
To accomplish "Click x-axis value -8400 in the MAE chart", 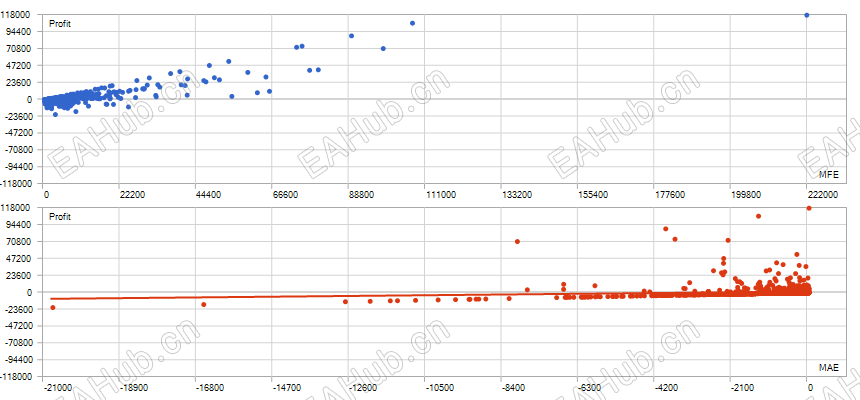I will pyautogui.click(x=515, y=388).
